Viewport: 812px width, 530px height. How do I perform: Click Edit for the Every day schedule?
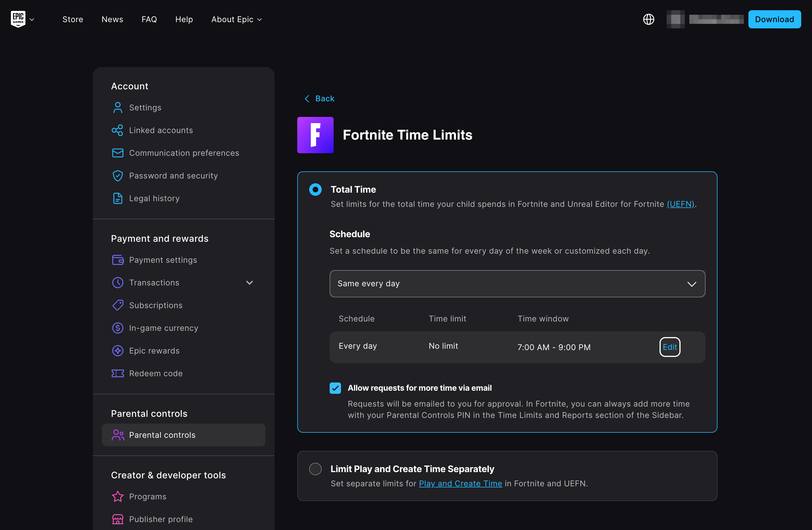click(670, 347)
